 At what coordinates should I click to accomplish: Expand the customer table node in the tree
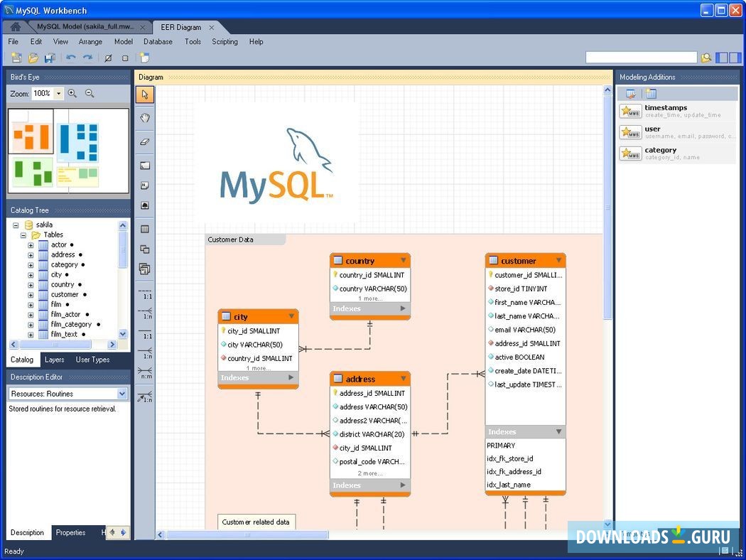(31, 295)
